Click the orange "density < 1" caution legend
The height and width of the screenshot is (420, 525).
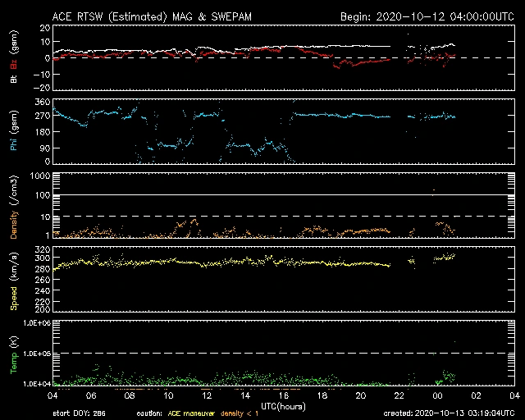click(240, 413)
